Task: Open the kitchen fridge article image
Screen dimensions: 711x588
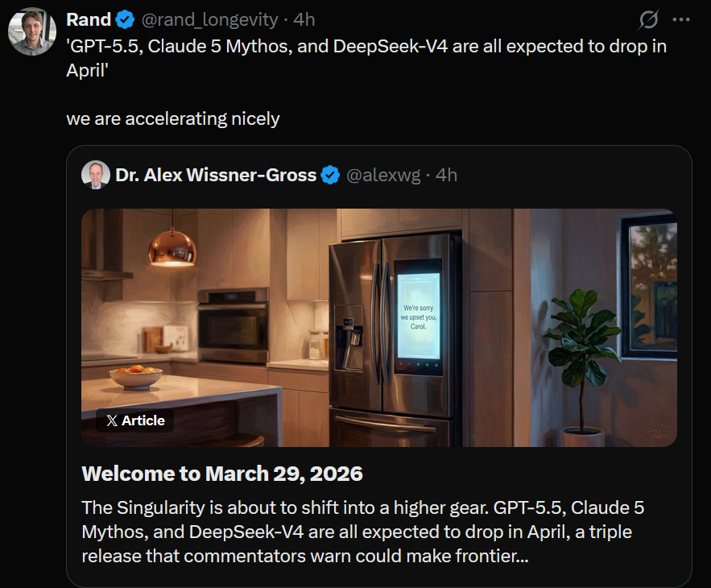Action: [x=379, y=328]
